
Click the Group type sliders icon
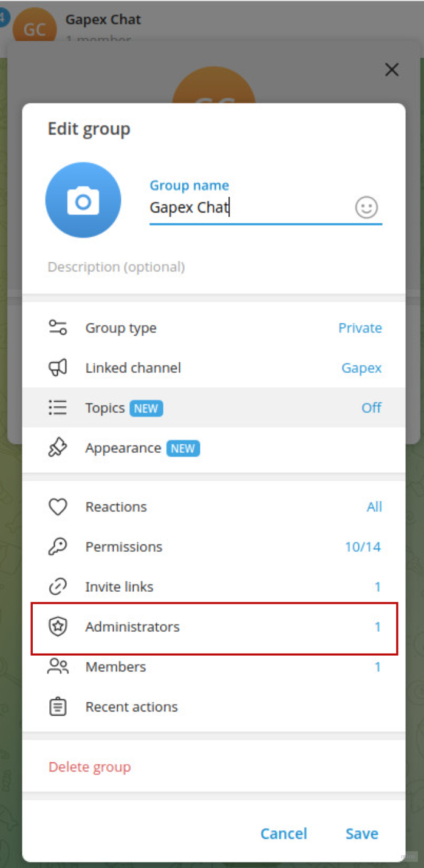(58, 328)
